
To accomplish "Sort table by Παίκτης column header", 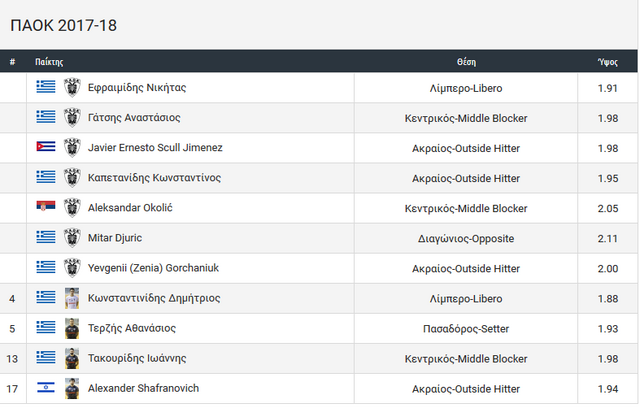I will (x=49, y=62).
